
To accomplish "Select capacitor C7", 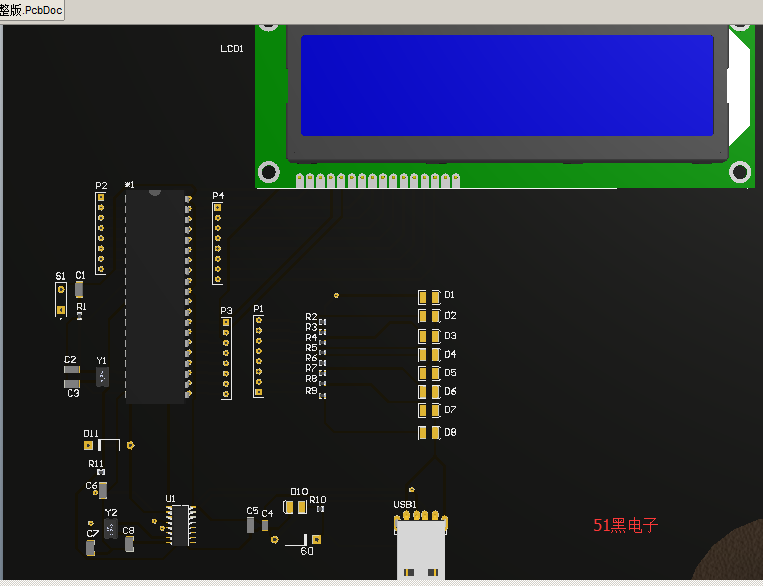I will [91, 548].
